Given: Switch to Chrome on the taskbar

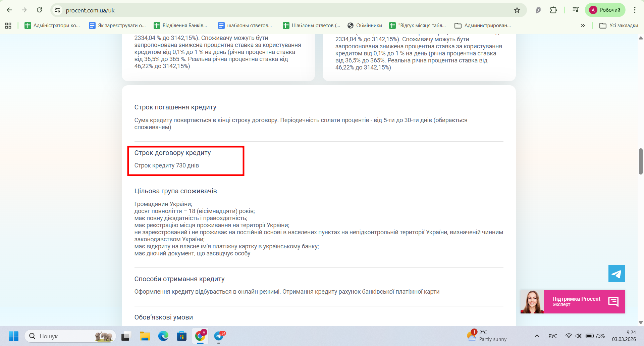Looking at the screenshot, I should [200, 336].
